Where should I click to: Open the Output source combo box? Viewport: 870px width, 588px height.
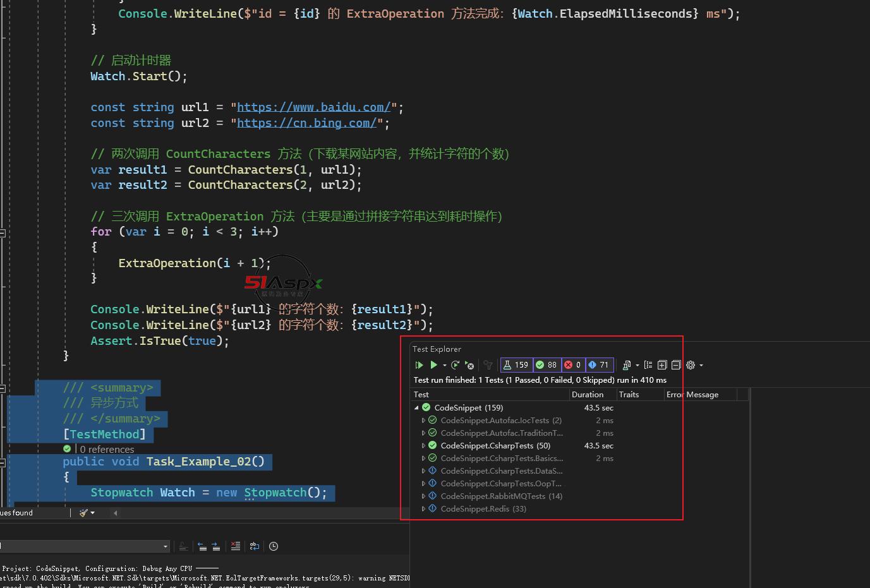(x=166, y=546)
